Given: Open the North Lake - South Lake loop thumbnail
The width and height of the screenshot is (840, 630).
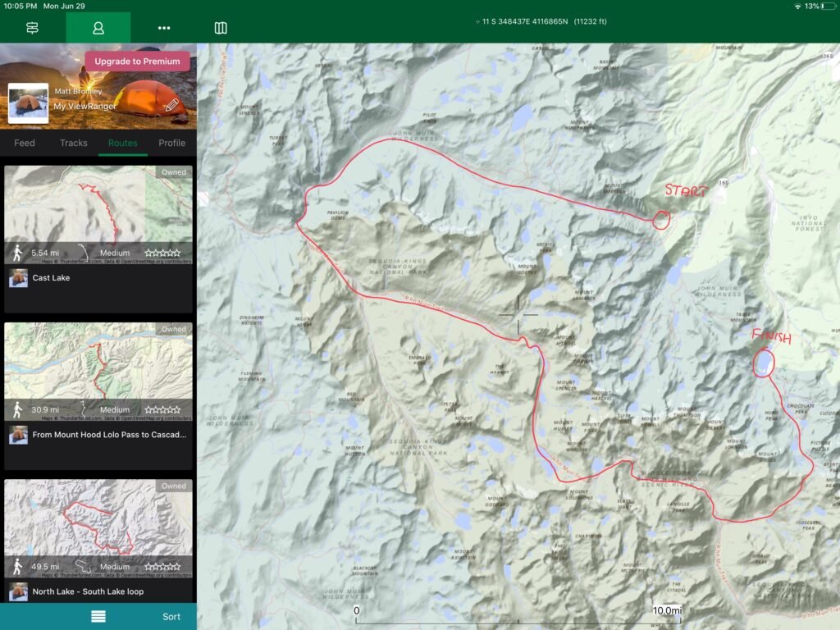Looking at the screenshot, I should coord(98,529).
